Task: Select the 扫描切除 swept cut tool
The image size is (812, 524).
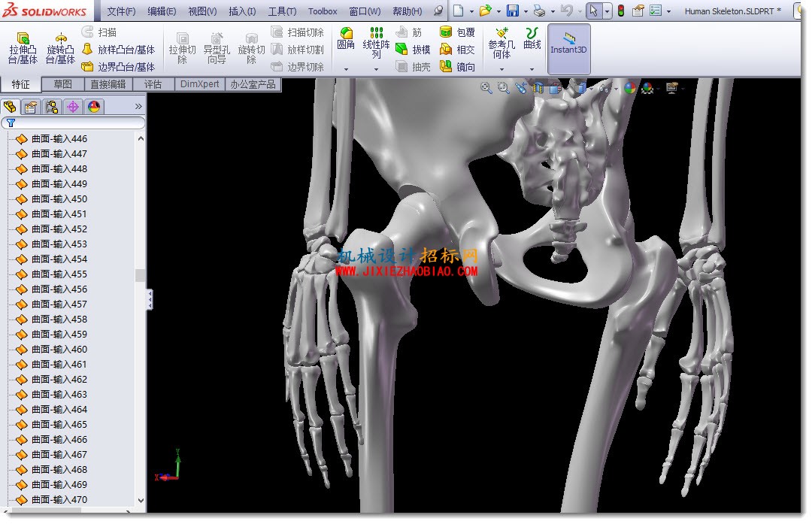Action: (298, 32)
